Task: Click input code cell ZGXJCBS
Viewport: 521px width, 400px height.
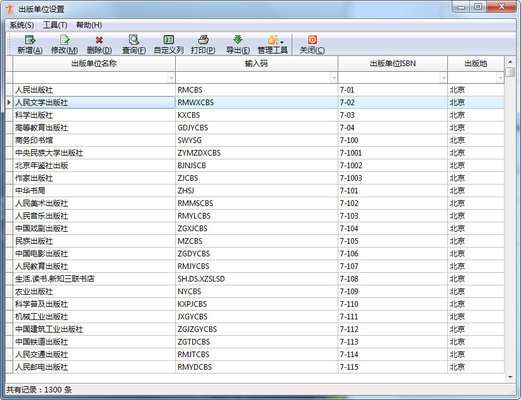Action: tap(256, 229)
